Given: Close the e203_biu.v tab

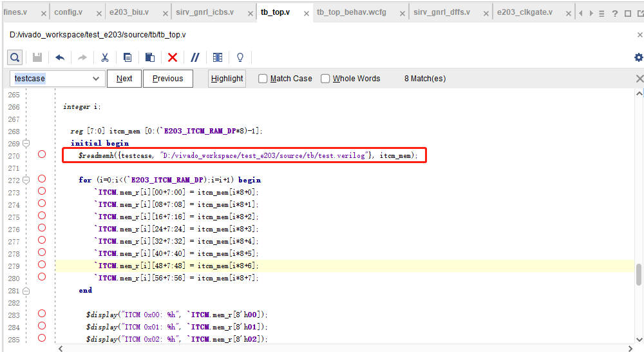Looking at the screenshot, I should pyautogui.click(x=165, y=14).
